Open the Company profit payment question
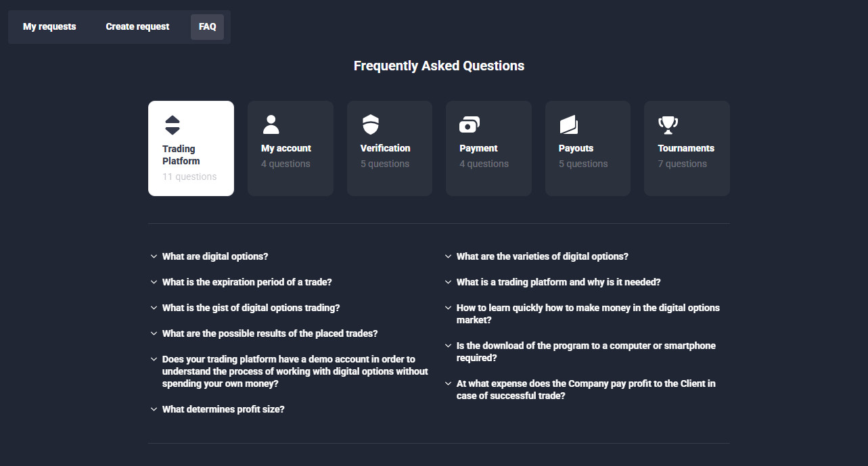868x466 pixels. (586, 389)
